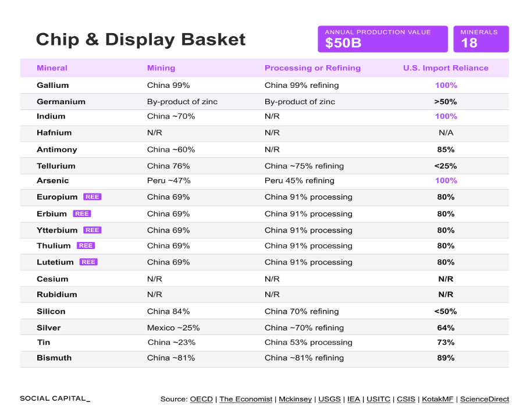
Task: Click the Social Capital logo text
Action: point(55,398)
